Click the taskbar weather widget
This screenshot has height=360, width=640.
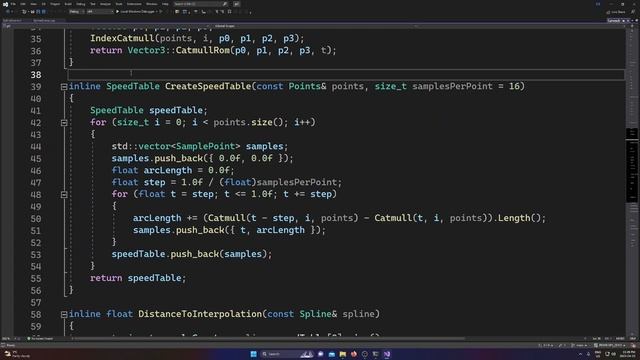pos(17,353)
